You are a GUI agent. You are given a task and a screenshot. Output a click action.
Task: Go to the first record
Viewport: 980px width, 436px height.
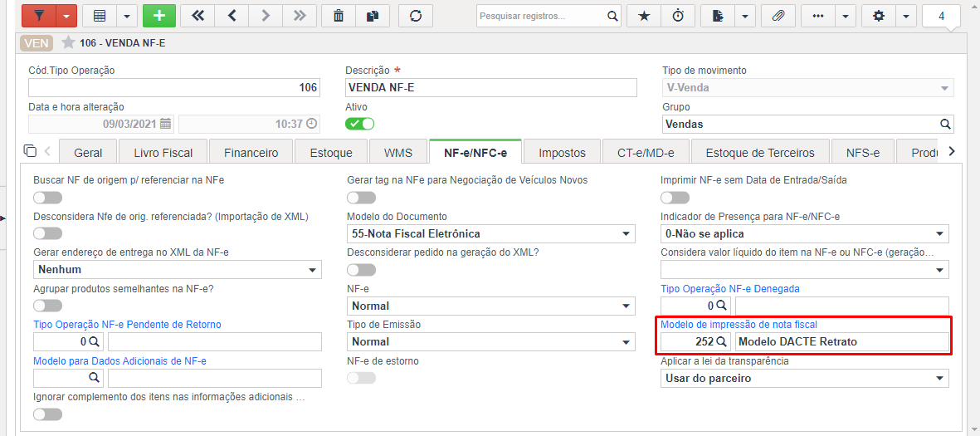(197, 16)
